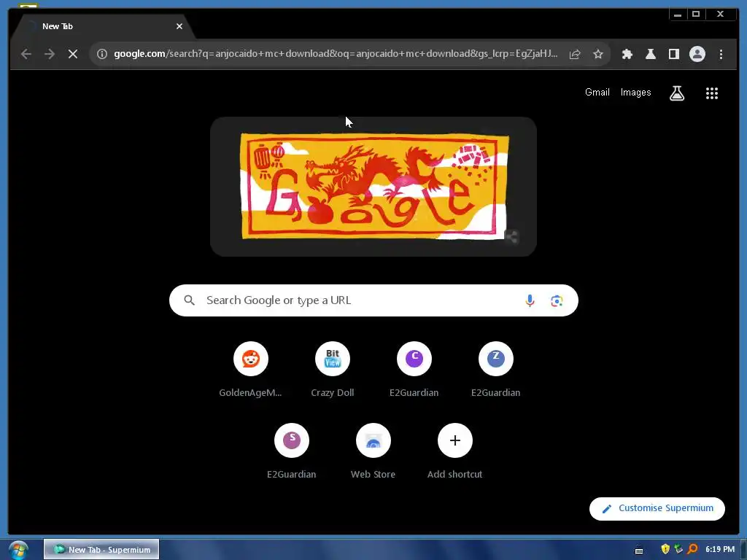Open the E2Guardian shortcut with C icon
This screenshot has height=560, width=747.
point(414,370)
